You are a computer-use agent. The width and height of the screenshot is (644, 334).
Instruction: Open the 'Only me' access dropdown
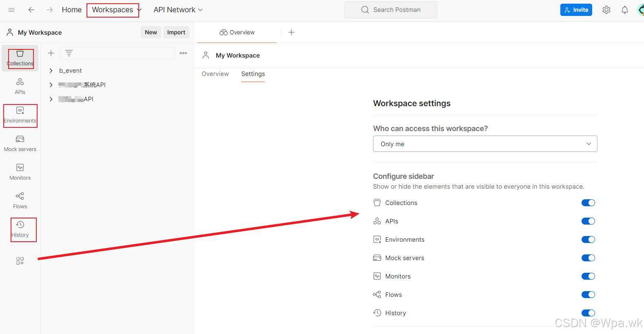(485, 144)
